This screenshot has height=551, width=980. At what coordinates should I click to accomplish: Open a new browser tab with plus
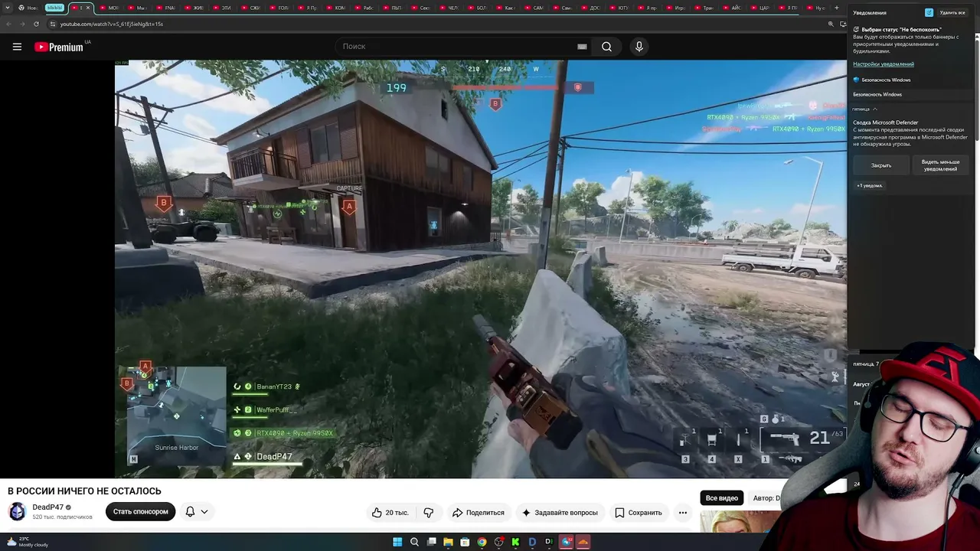(x=836, y=8)
